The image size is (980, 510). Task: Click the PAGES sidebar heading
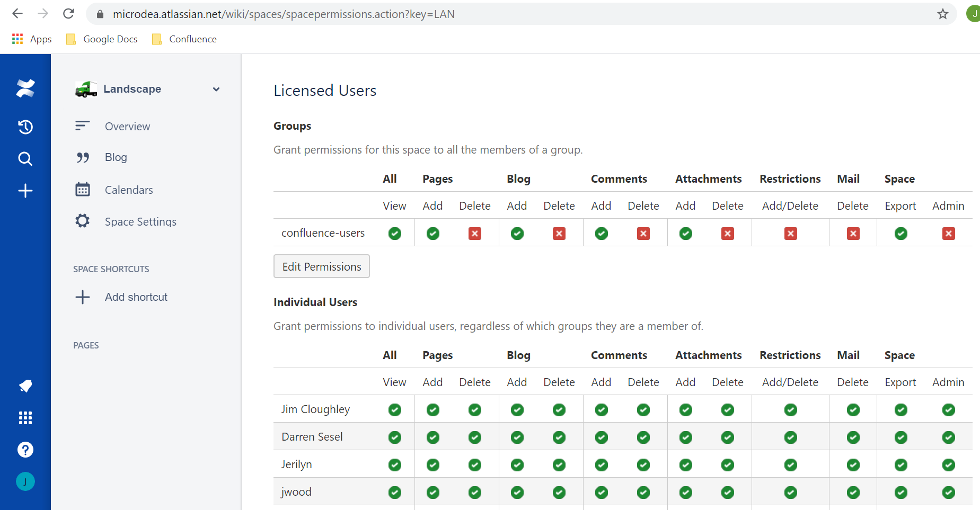point(86,345)
